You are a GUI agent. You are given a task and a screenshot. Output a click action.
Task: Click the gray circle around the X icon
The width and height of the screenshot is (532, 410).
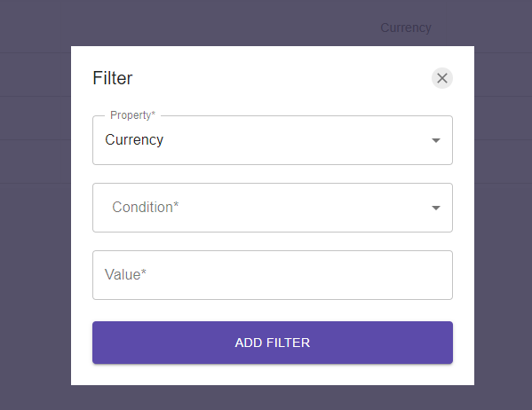point(441,78)
